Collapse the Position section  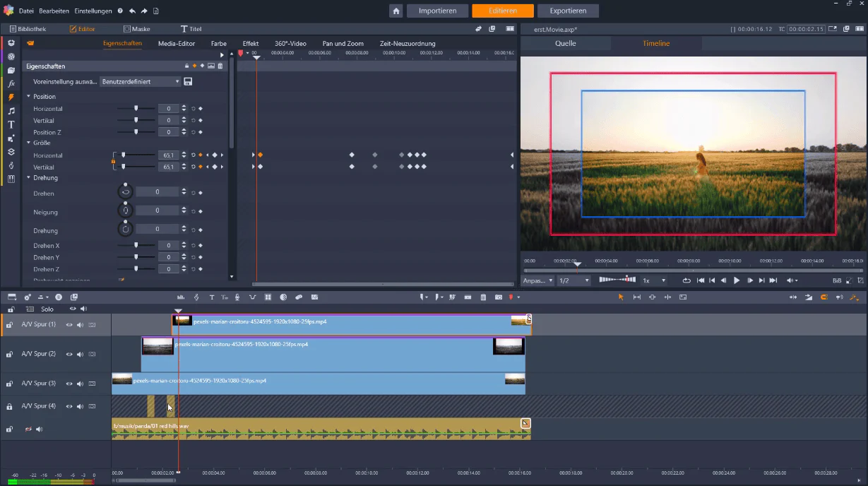coord(29,97)
